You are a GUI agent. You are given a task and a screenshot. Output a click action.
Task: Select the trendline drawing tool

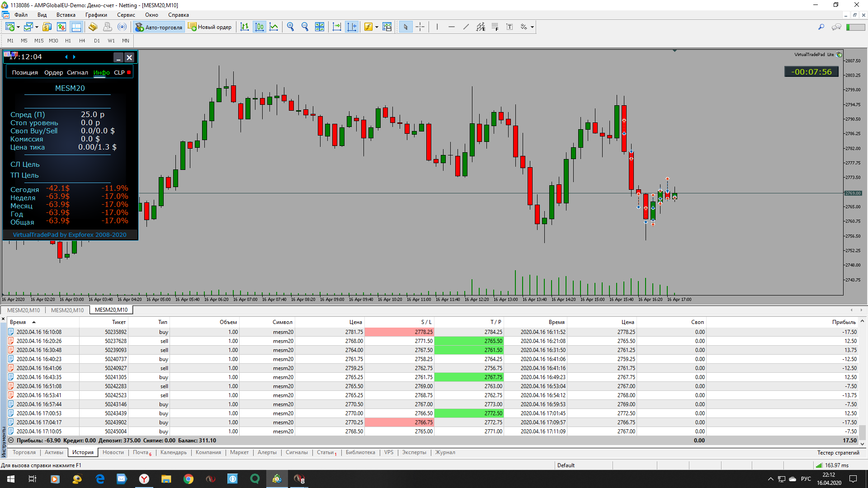[x=466, y=27]
